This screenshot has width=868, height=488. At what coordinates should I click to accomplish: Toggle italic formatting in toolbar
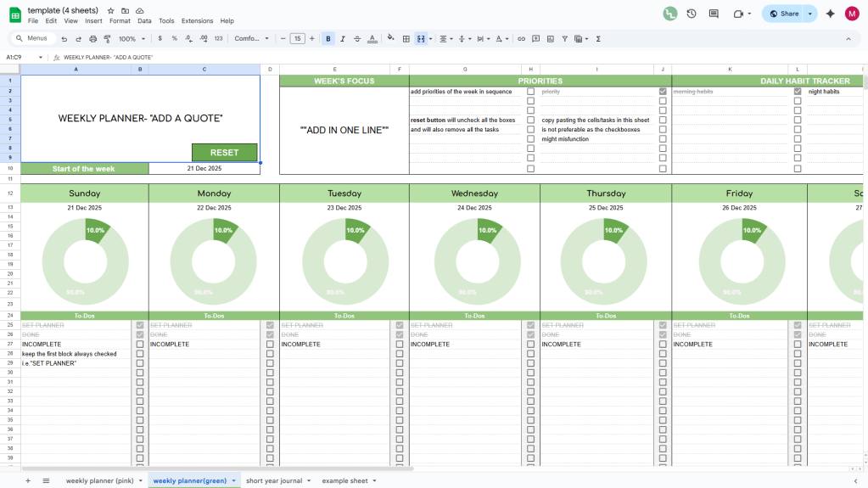tap(342, 39)
